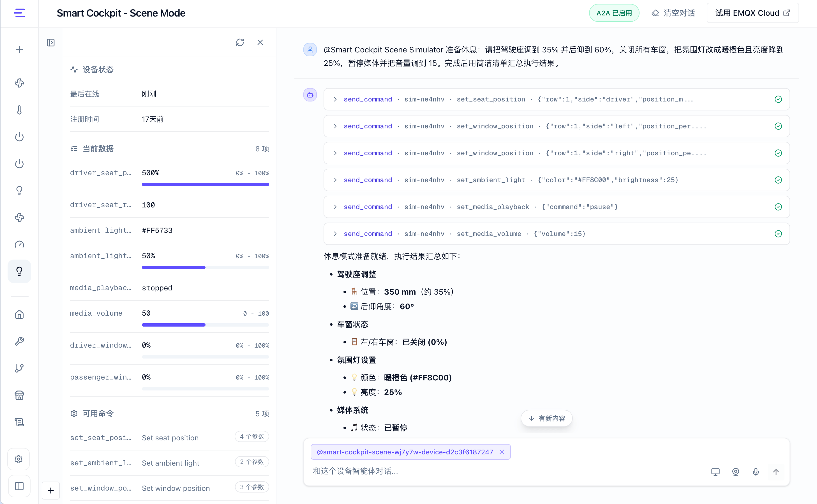Open the hamburger menu icon
Screen dimensions: 817x504
[19, 13]
